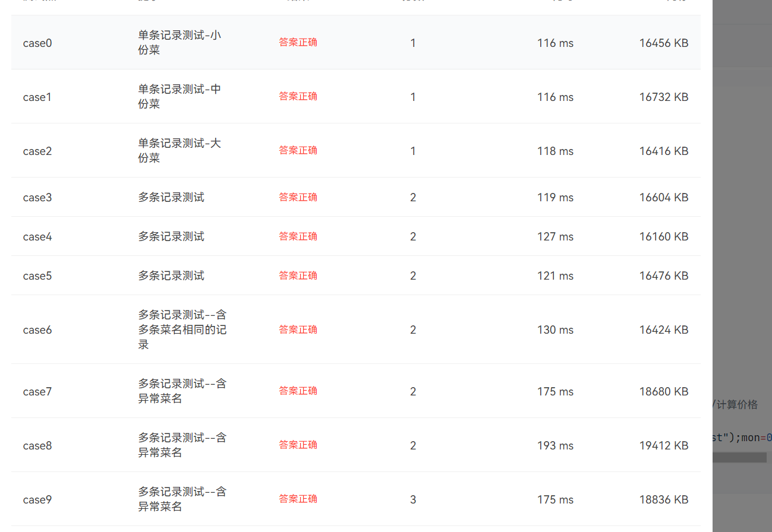Click the 单条记录测试-大份菜 description
Viewport: 772px width, 532px height.
coord(179,151)
